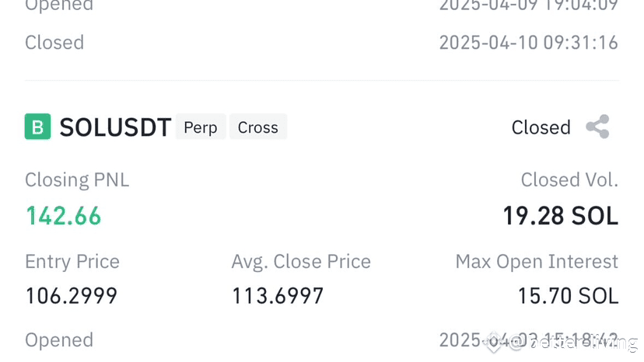Tap the Max Open Interest label
Viewport: 644px width, 362px height.
(537, 262)
